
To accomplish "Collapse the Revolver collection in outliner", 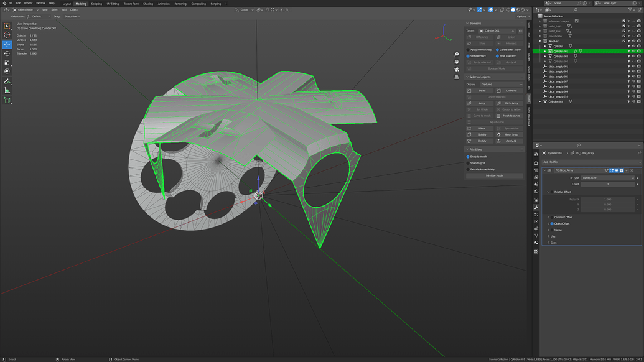I will click(540, 41).
